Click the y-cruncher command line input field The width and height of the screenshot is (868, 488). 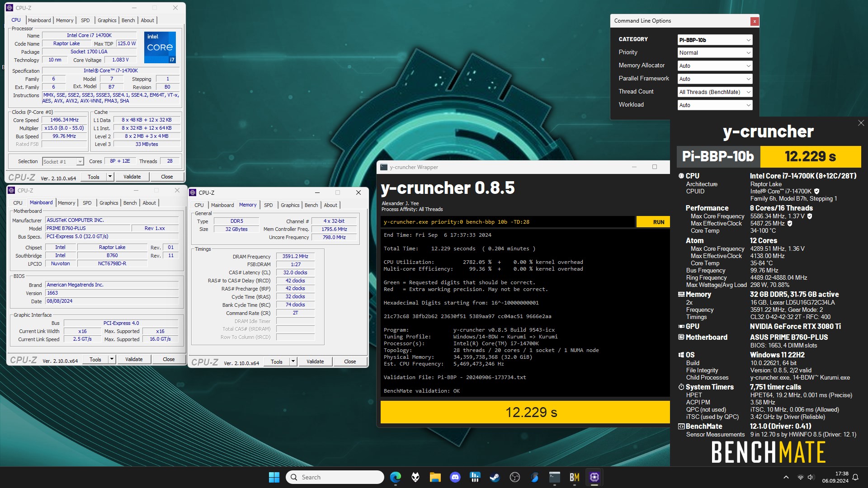pos(508,222)
